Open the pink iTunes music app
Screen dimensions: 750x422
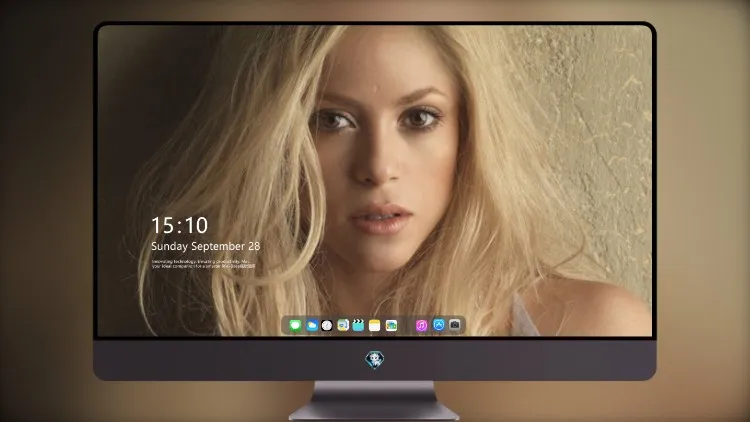[421, 325]
